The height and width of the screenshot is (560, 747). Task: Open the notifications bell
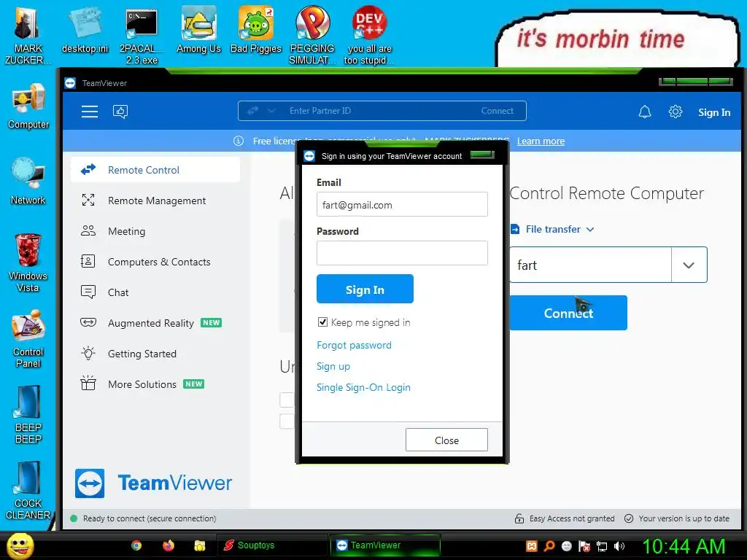point(645,112)
